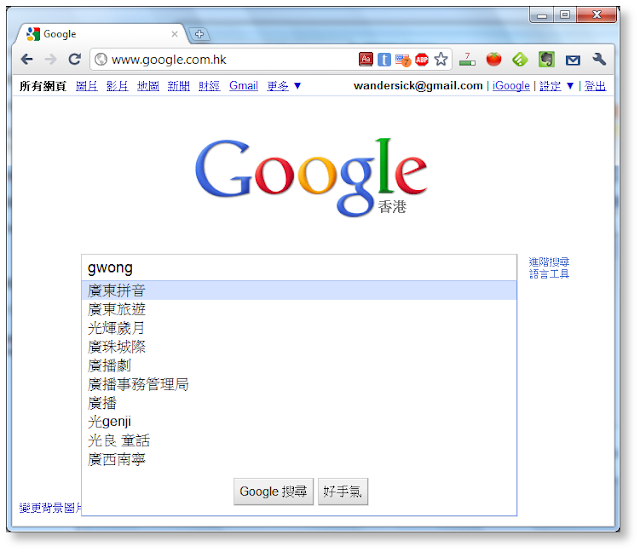This screenshot has height=552, width=640.
Task: Click the forward navigation arrow
Action: tap(51, 60)
